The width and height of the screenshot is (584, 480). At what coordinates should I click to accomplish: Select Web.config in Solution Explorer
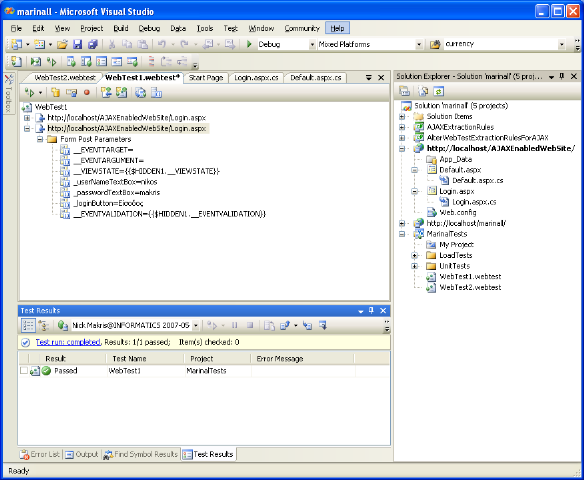pyautogui.click(x=458, y=213)
